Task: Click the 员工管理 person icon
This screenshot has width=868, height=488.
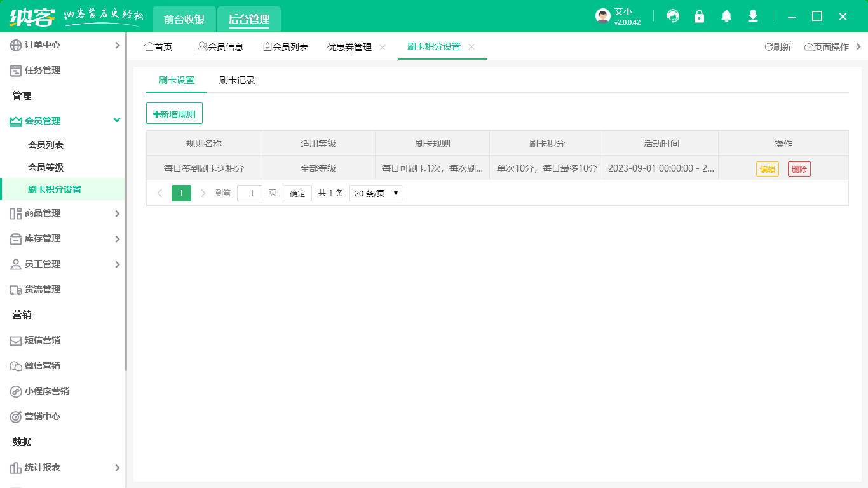Action: [16, 264]
